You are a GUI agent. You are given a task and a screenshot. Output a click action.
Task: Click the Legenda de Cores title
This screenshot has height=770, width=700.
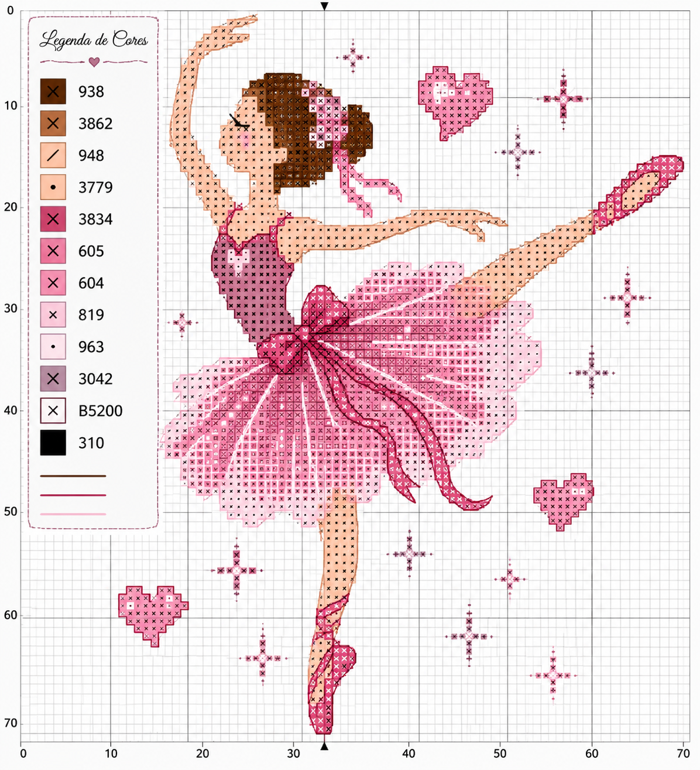point(94,40)
